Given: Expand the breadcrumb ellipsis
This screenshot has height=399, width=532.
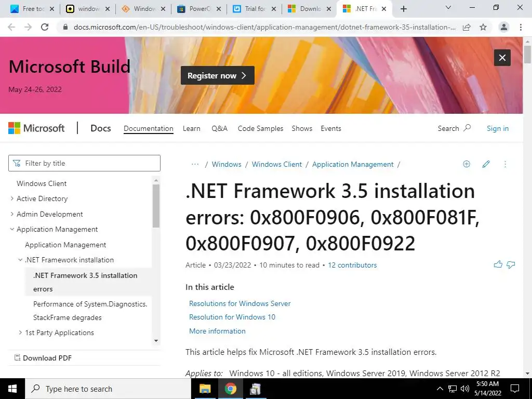Looking at the screenshot, I should (x=195, y=164).
